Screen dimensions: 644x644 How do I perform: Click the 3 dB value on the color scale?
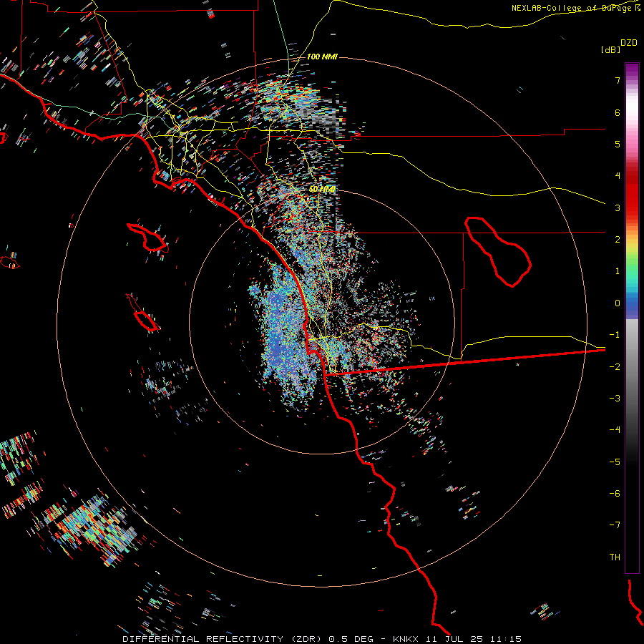pyautogui.click(x=618, y=208)
